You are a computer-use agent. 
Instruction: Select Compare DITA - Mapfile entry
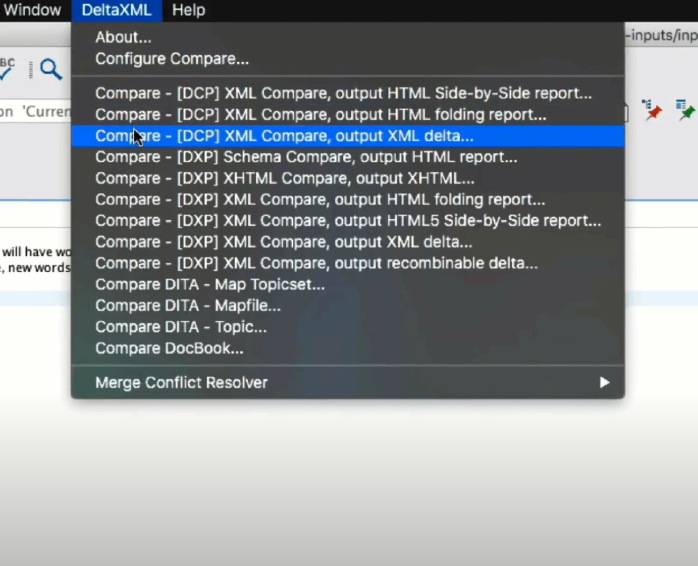tap(188, 306)
